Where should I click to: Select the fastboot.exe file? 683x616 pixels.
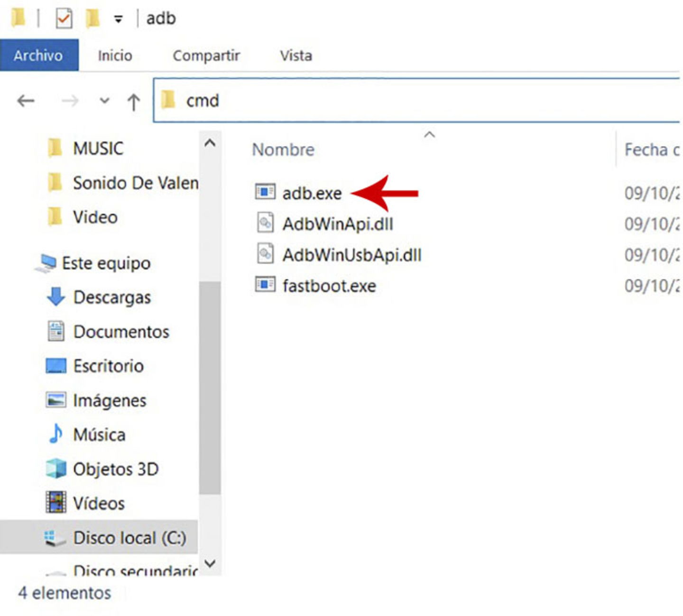[329, 286]
